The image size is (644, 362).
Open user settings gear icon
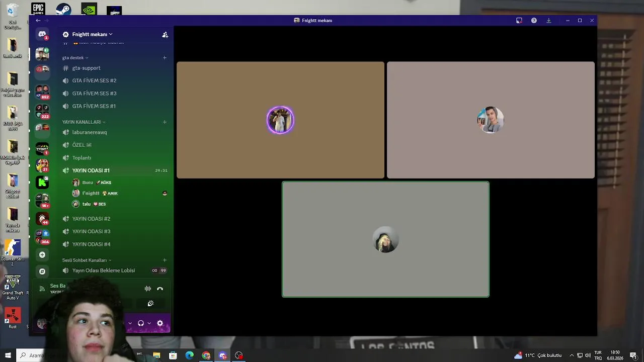pos(160,323)
